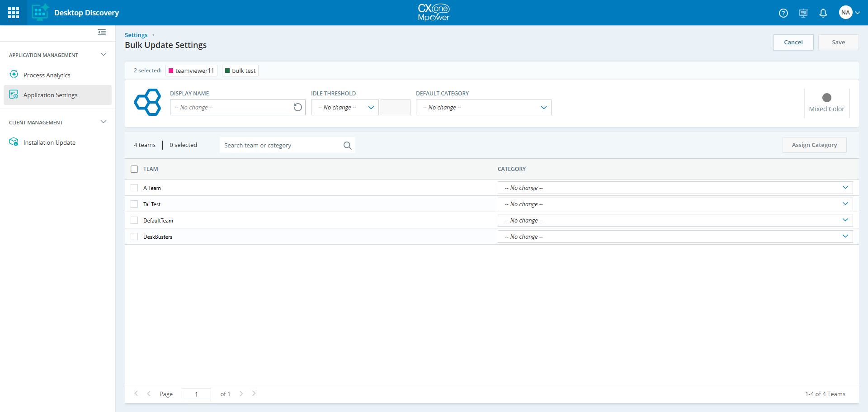868x412 pixels.
Task: Click the Save button
Action: click(839, 42)
